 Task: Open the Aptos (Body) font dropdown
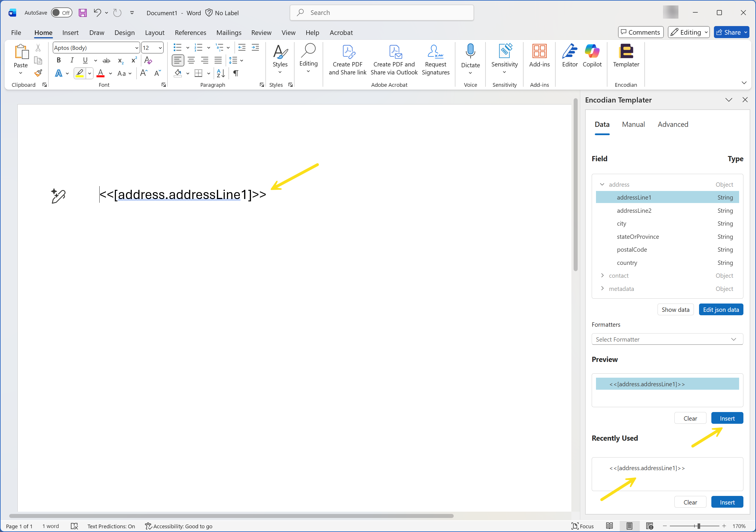pos(137,48)
